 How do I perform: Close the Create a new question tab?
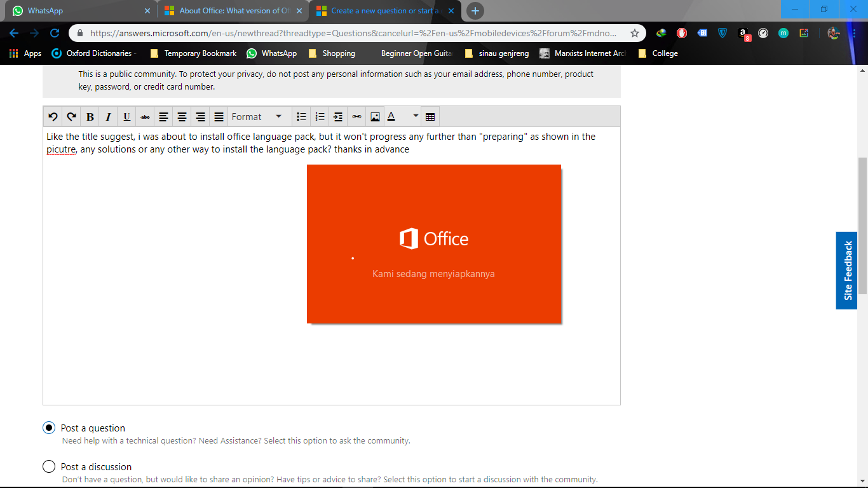451,11
